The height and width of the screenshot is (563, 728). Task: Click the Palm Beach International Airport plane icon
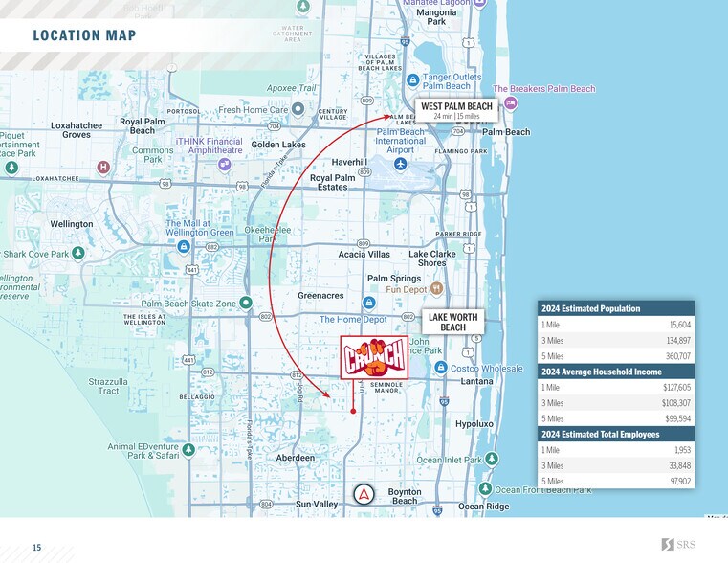(x=400, y=164)
